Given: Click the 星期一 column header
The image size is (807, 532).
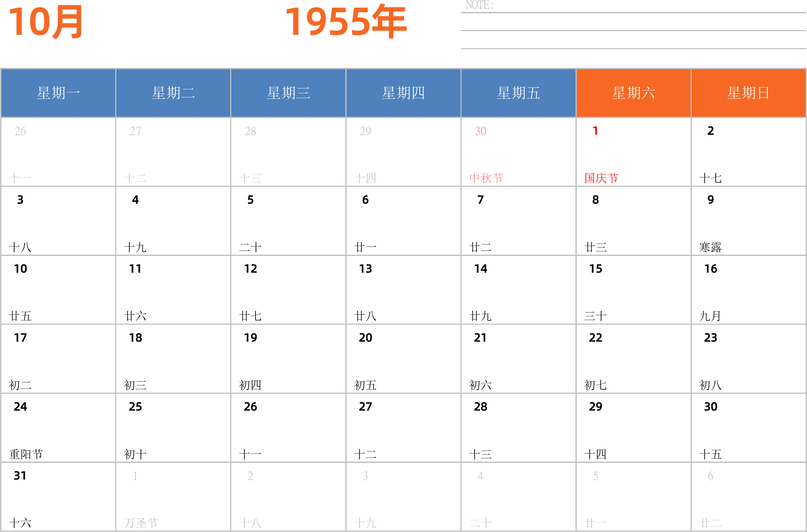Looking at the screenshot, I should click(58, 93).
